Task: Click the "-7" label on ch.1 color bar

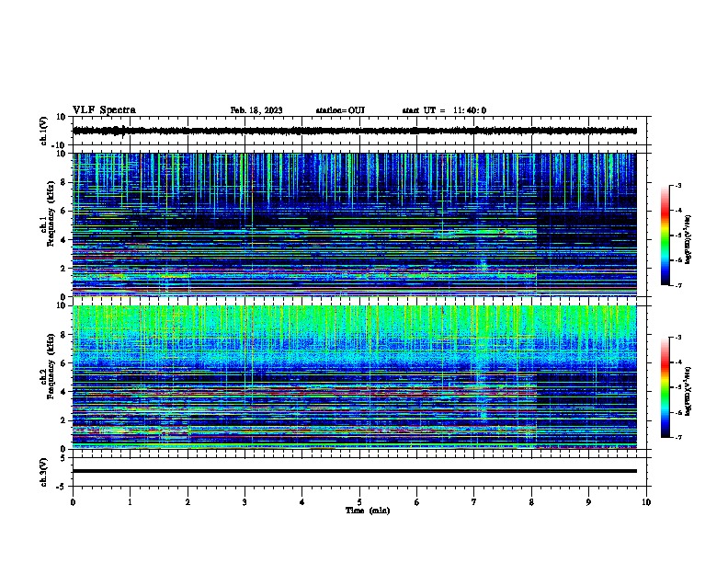Action: point(677,285)
